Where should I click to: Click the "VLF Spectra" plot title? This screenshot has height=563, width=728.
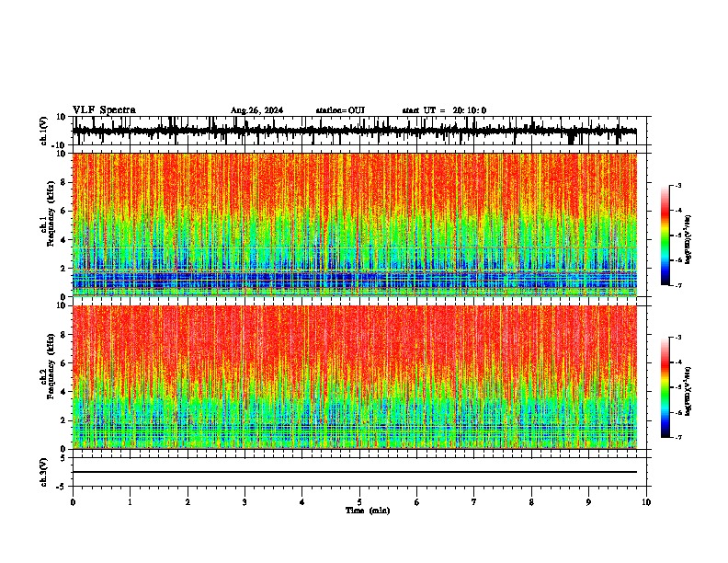coord(104,110)
